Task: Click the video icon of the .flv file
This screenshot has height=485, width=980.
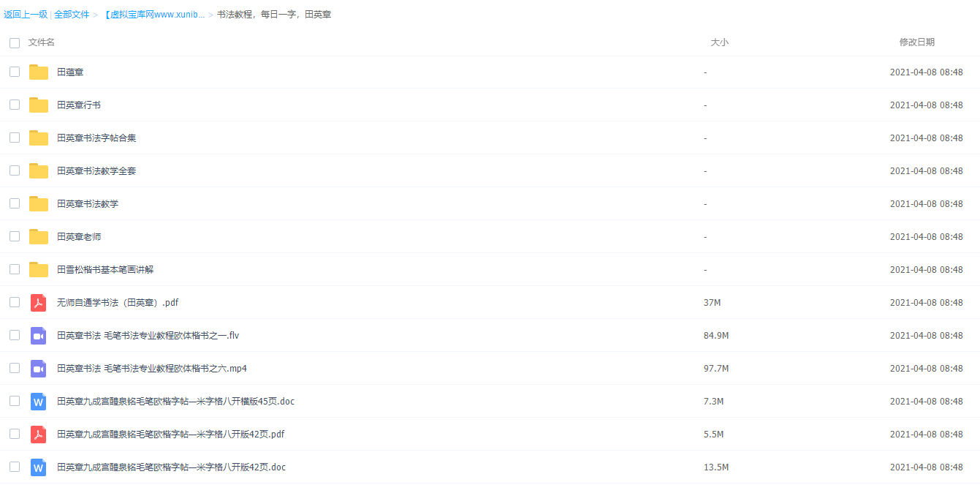Action: pos(39,335)
